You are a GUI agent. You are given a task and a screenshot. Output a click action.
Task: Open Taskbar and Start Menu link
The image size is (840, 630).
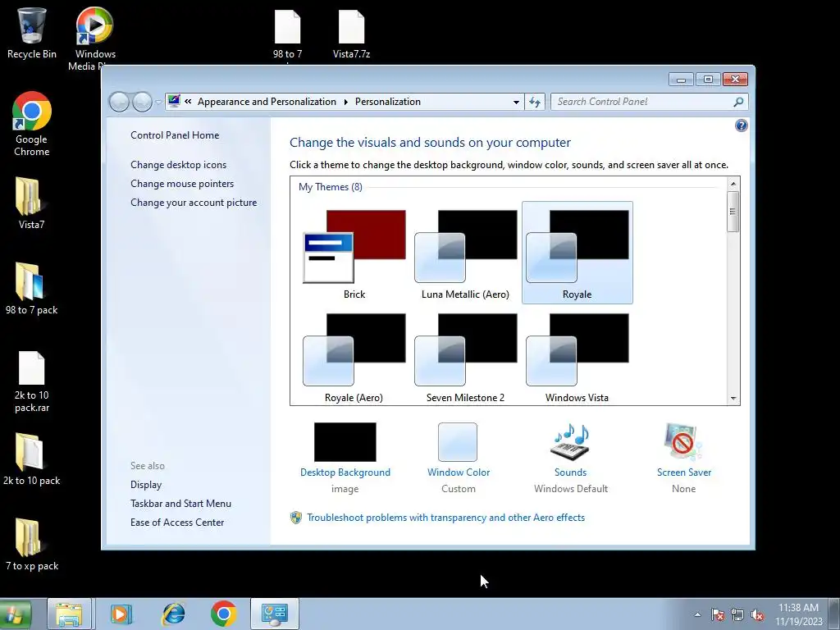(x=180, y=504)
